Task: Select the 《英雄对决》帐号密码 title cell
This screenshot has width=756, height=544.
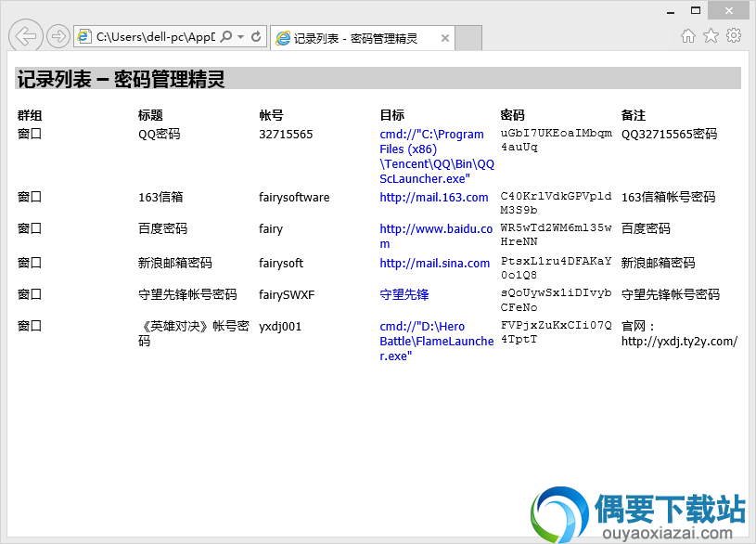Action: coord(194,333)
